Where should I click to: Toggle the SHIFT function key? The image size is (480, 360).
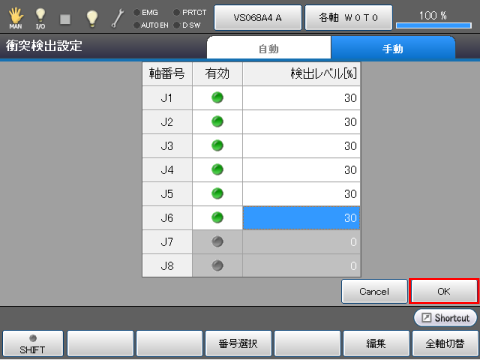coord(33,344)
